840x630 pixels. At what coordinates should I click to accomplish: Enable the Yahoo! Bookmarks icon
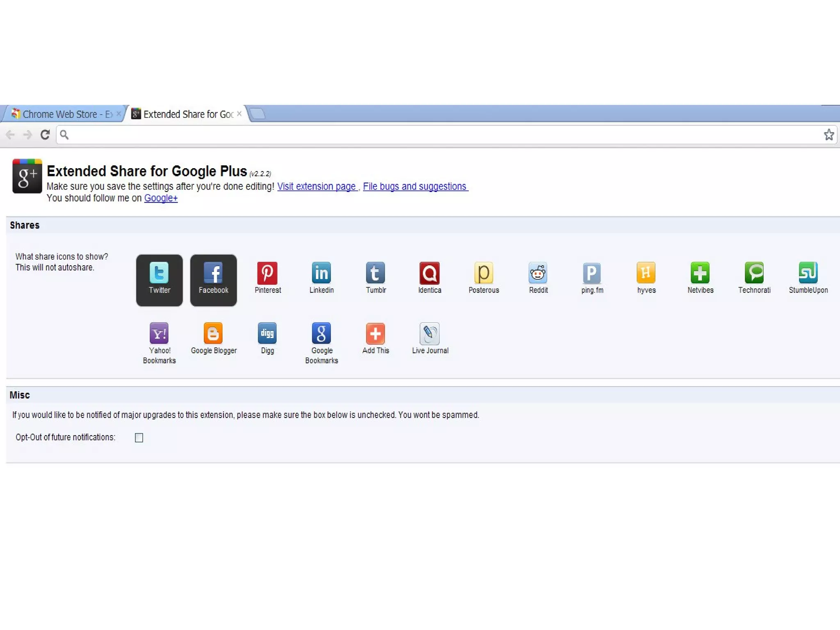click(x=159, y=333)
